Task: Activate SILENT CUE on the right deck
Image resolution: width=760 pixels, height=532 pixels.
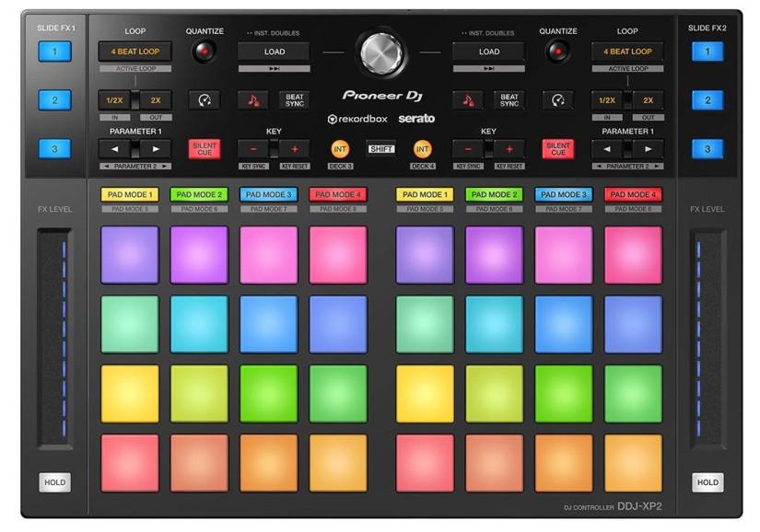Action: pos(557,148)
